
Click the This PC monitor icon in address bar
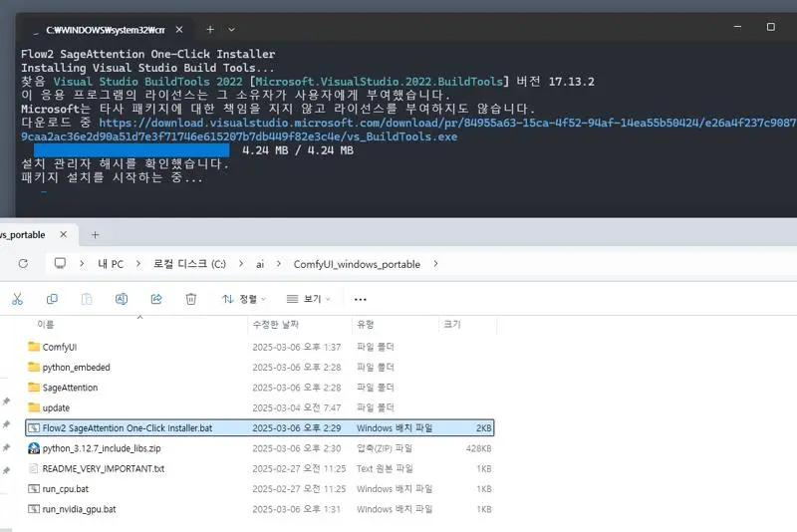(60, 263)
